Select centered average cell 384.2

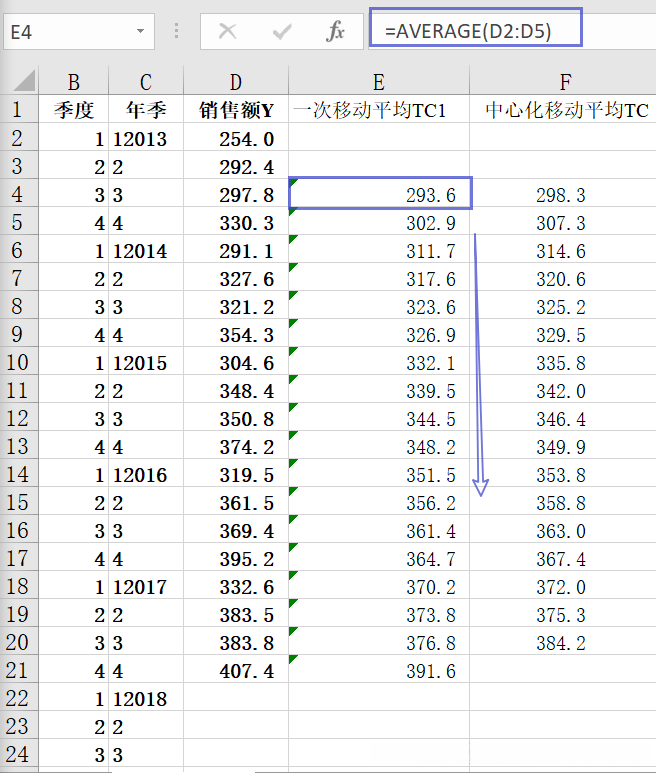[x=563, y=641]
